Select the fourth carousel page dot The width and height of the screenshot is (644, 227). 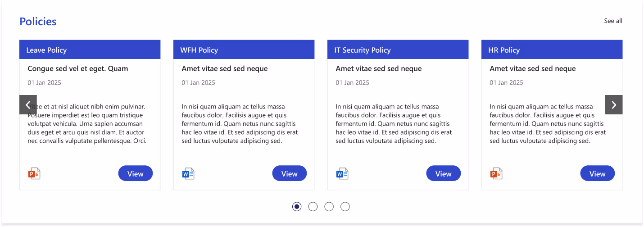coord(345,207)
